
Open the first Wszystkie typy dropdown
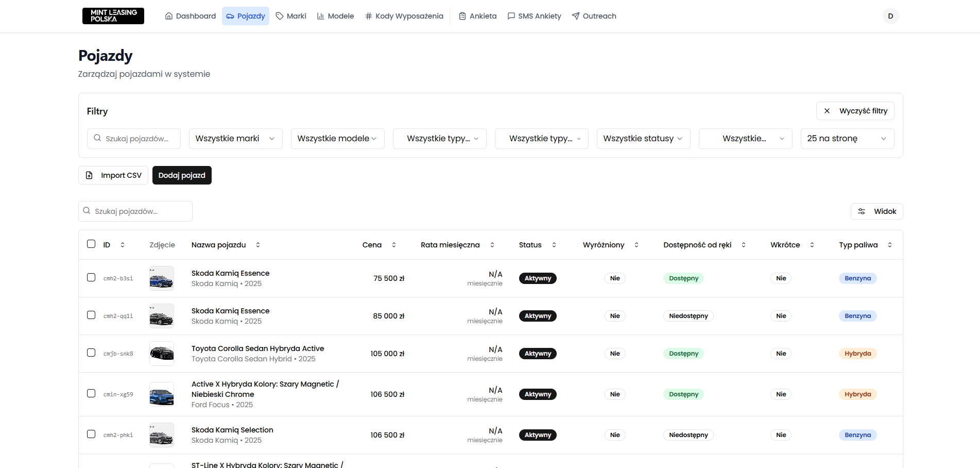440,139
